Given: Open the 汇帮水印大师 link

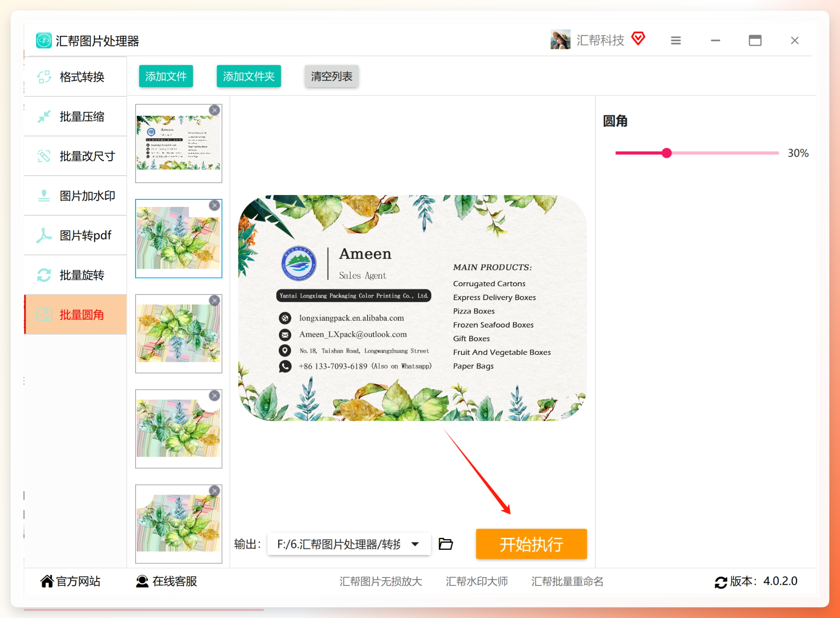Looking at the screenshot, I should tap(477, 581).
